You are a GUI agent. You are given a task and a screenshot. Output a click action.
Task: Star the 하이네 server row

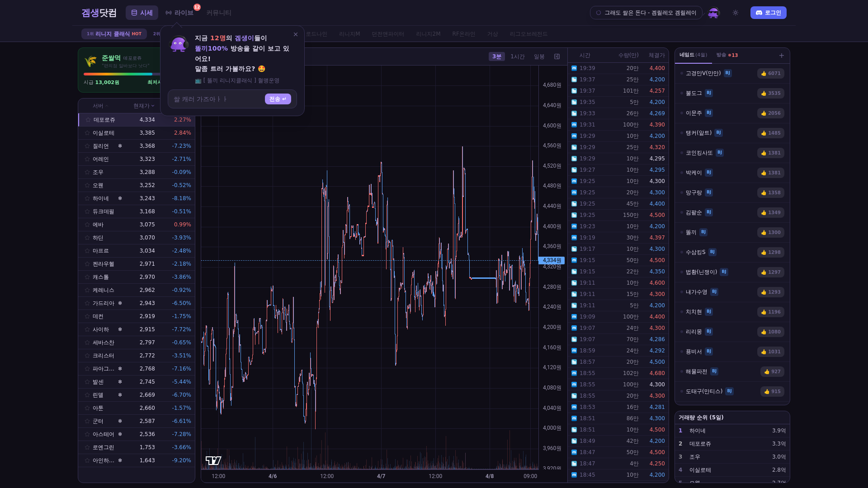pos(87,198)
